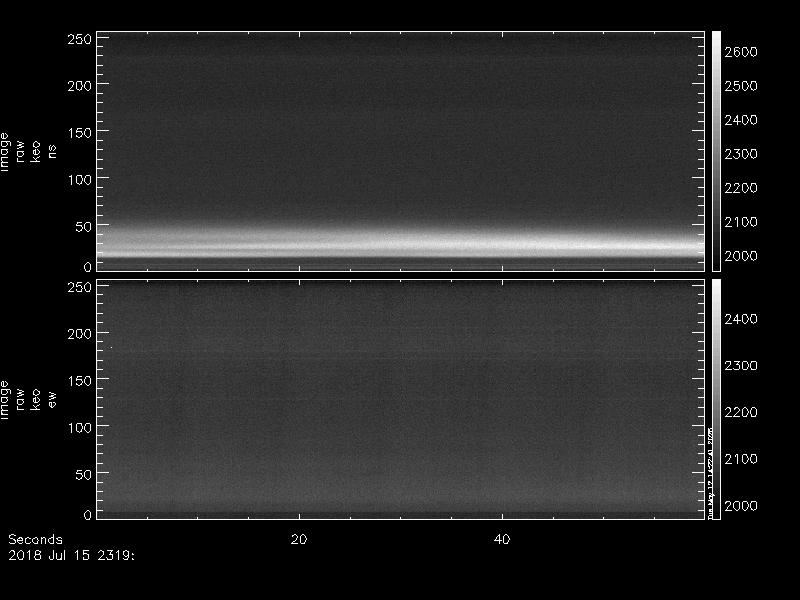The image size is (800, 600).
Task: Click the rotated 'image raw keo ns' axis title
Action: coord(28,151)
